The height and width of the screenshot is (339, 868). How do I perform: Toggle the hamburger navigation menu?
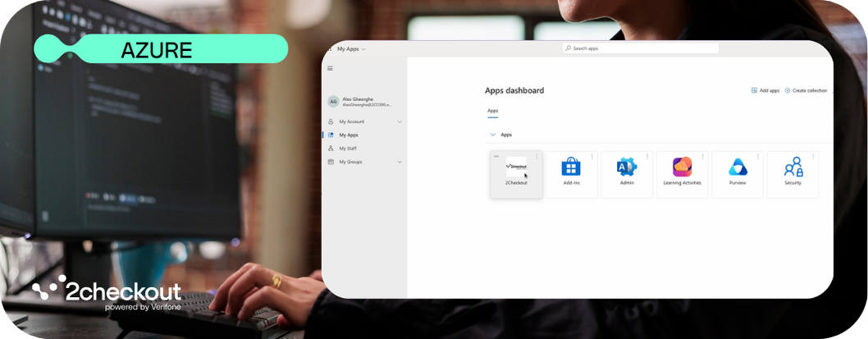click(330, 69)
